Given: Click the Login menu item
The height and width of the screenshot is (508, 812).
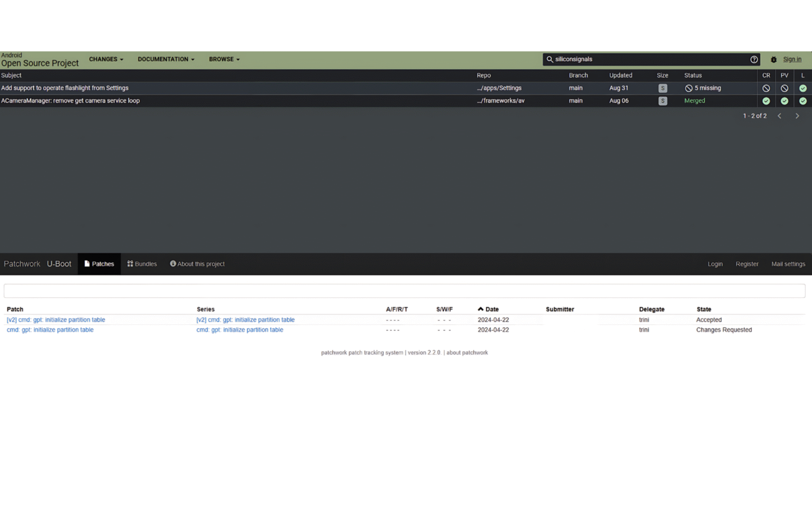Looking at the screenshot, I should coord(715,264).
